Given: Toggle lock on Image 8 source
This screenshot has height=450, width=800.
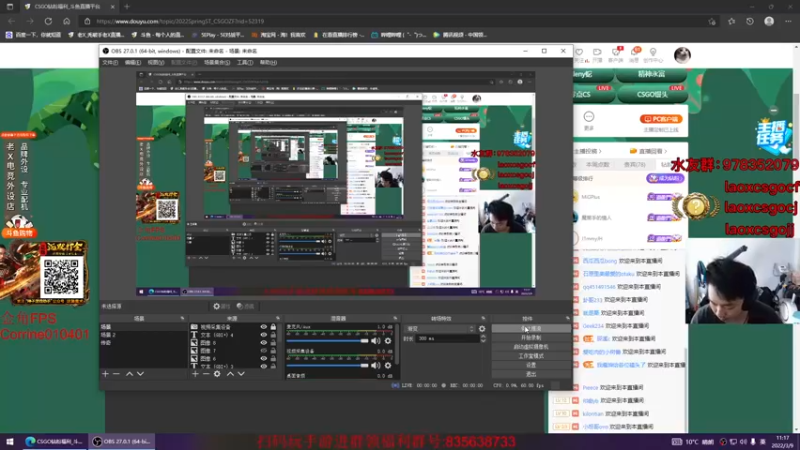Looking at the screenshot, I should click(x=273, y=343).
